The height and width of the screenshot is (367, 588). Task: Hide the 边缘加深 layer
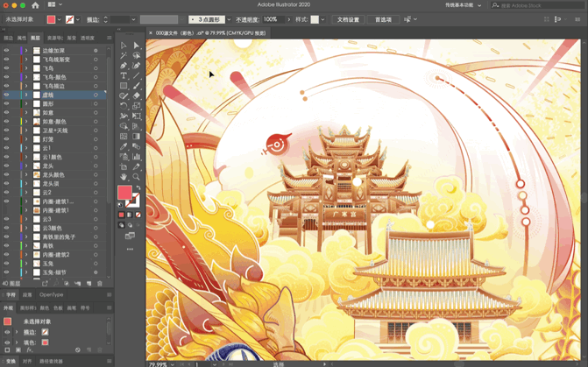coord(6,50)
